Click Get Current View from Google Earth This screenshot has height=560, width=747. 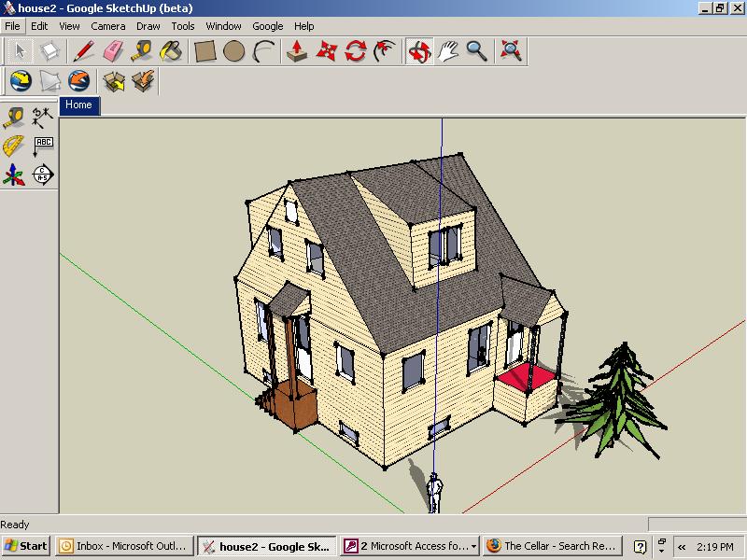[x=21, y=81]
